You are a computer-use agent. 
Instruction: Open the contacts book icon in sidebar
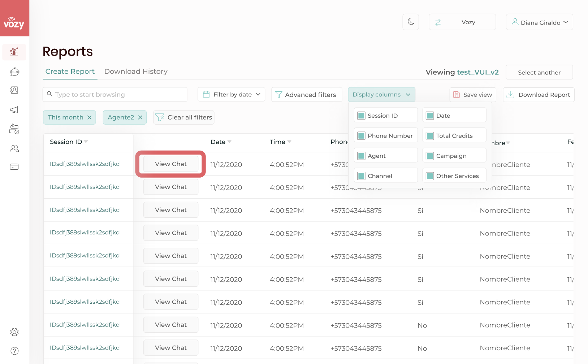[14, 90]
